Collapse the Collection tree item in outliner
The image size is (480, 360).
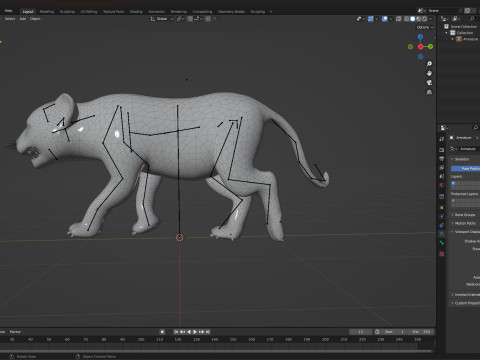[446, 33]
